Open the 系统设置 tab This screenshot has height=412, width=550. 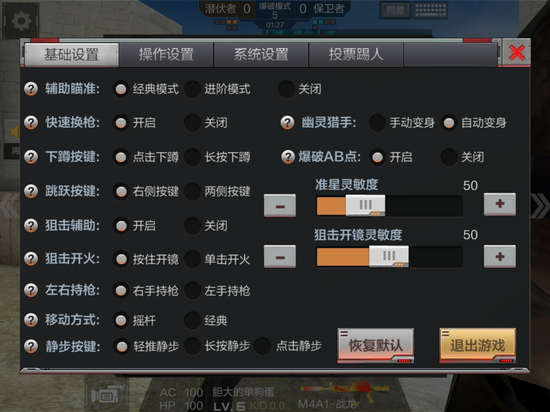pyautogui.click(x=261, y=55)
